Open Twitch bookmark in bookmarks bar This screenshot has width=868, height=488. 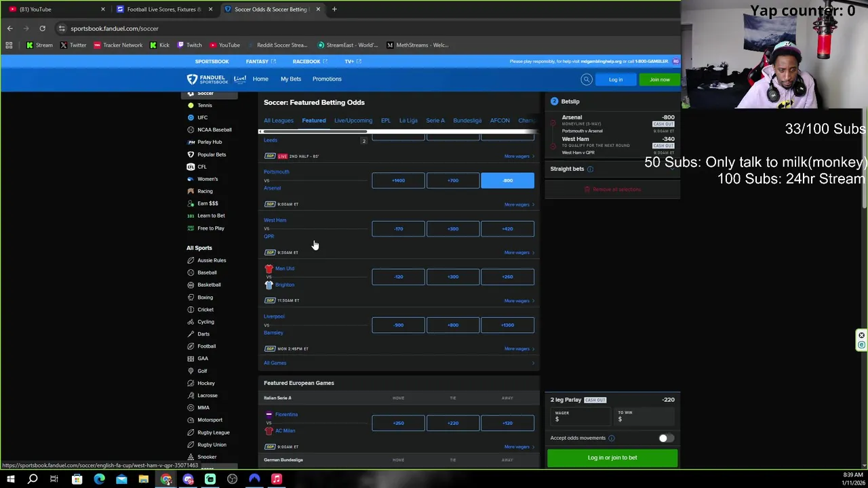(x=189, y=45)
